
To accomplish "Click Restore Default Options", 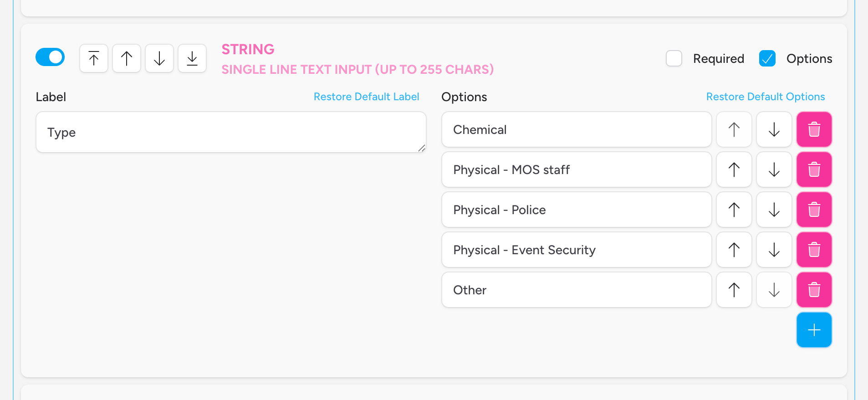I will (x=765, y=97).
